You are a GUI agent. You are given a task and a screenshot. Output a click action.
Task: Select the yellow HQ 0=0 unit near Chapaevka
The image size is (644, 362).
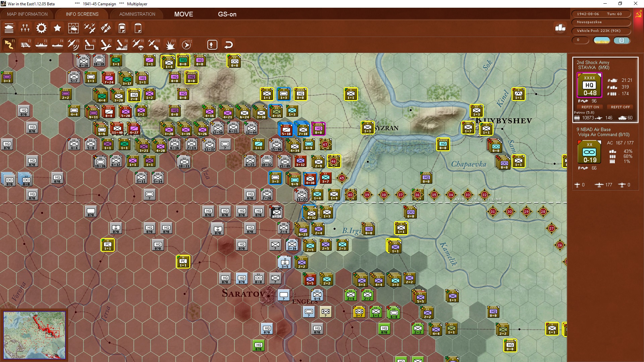(443, 145)
